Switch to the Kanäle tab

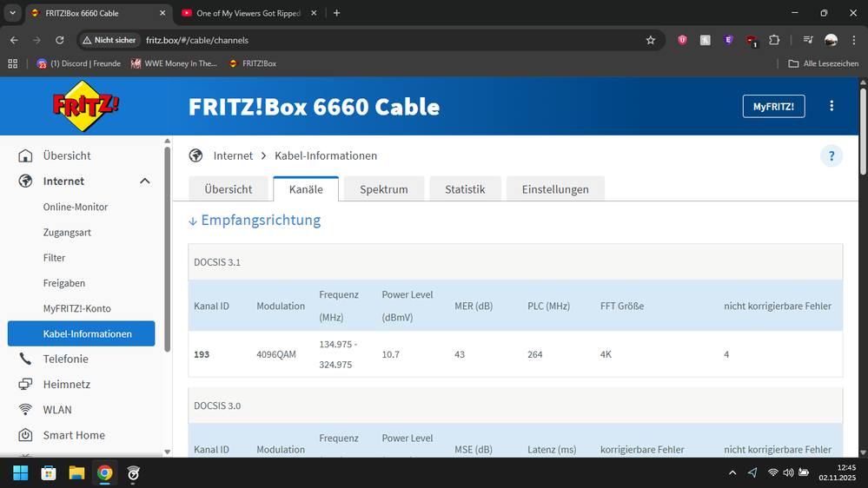(x=306, y=189)
